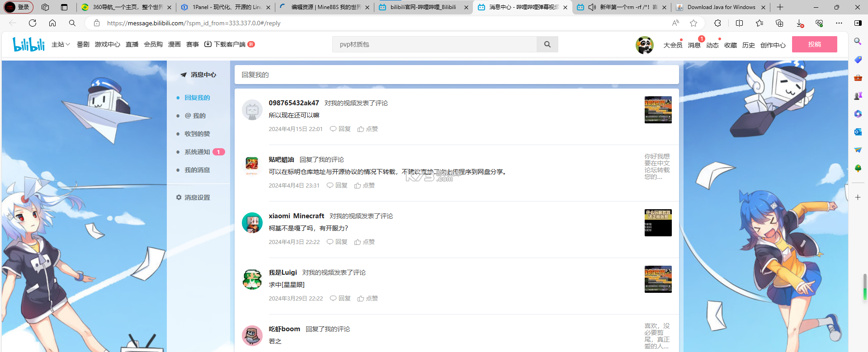The image size is (868, 352).
Task: Open the tab actions menu icon
Action: (x=64, y=7)
